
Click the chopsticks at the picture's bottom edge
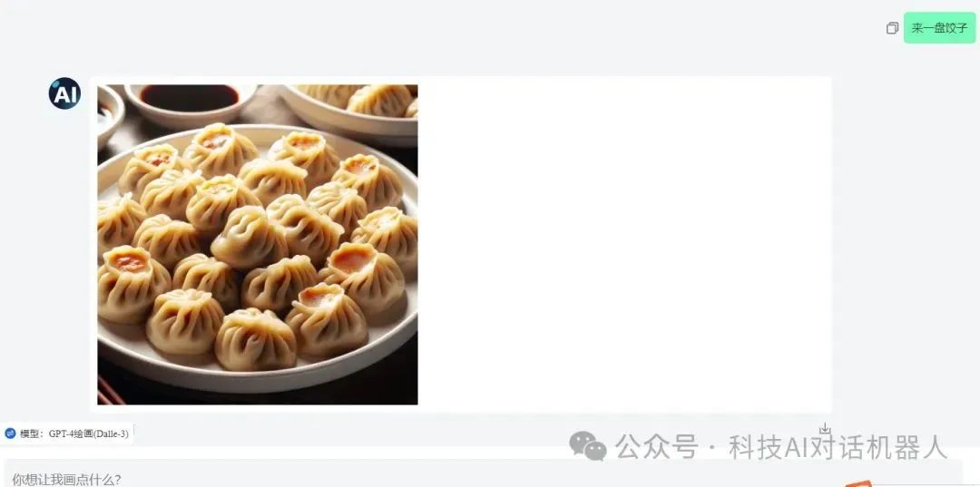(x=110, y=391)
